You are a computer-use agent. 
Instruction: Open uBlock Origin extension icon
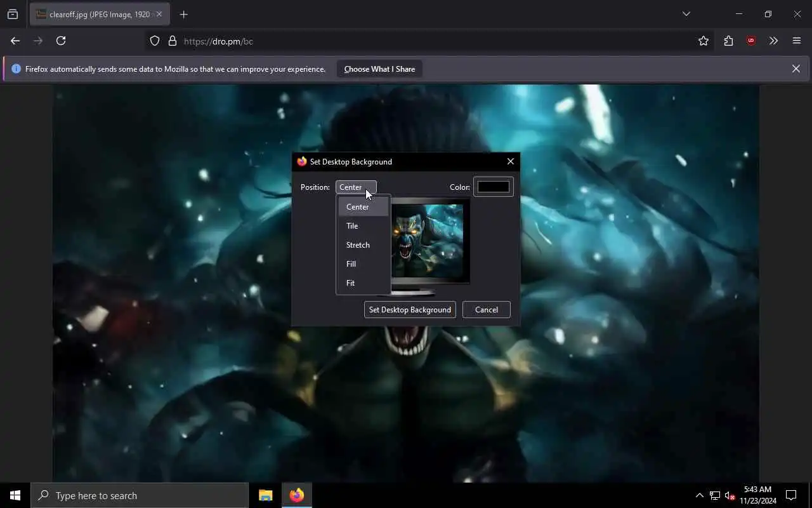point(751,41)
